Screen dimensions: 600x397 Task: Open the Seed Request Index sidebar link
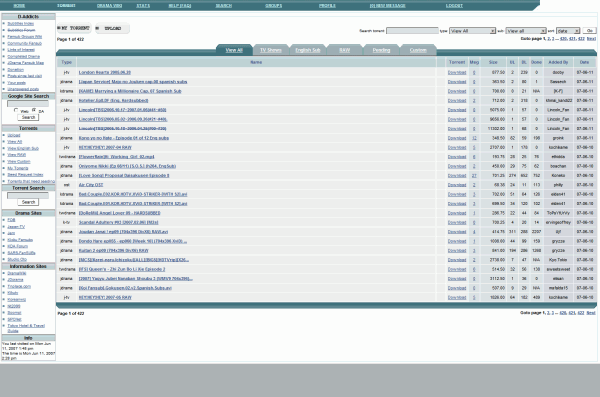click(25, 175)
